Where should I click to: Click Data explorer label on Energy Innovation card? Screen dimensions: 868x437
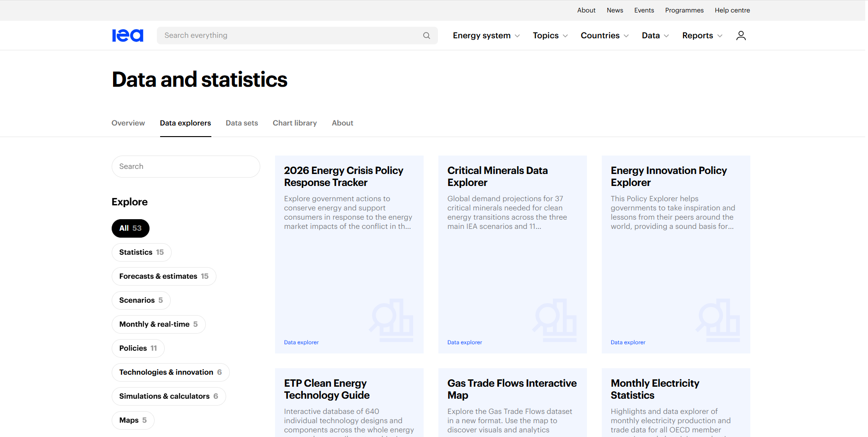point(628,342)
